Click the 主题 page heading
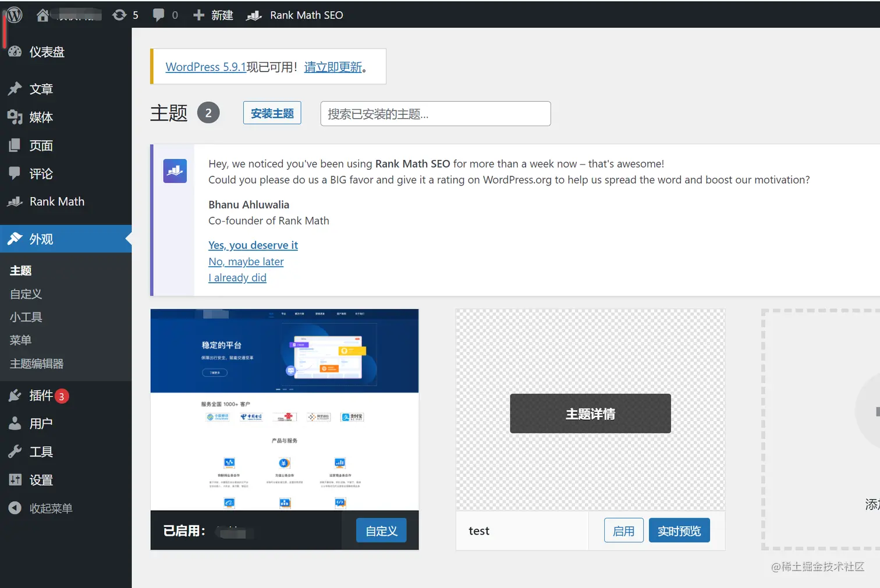 coord(169,113)
